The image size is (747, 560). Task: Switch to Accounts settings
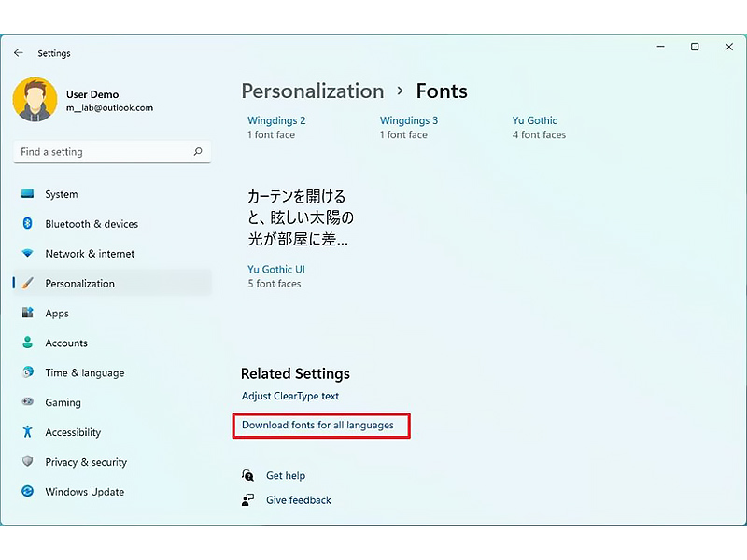[112, 343]
